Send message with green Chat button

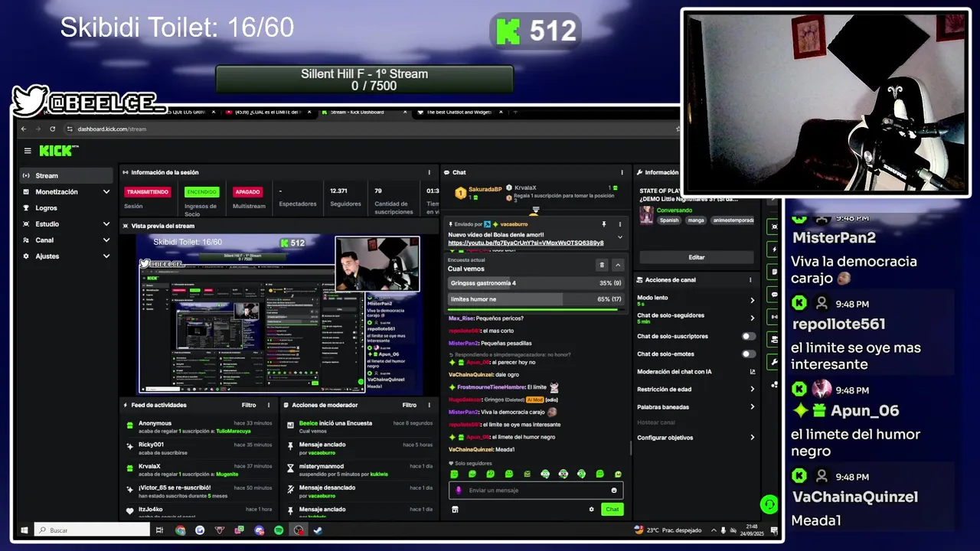612,509
